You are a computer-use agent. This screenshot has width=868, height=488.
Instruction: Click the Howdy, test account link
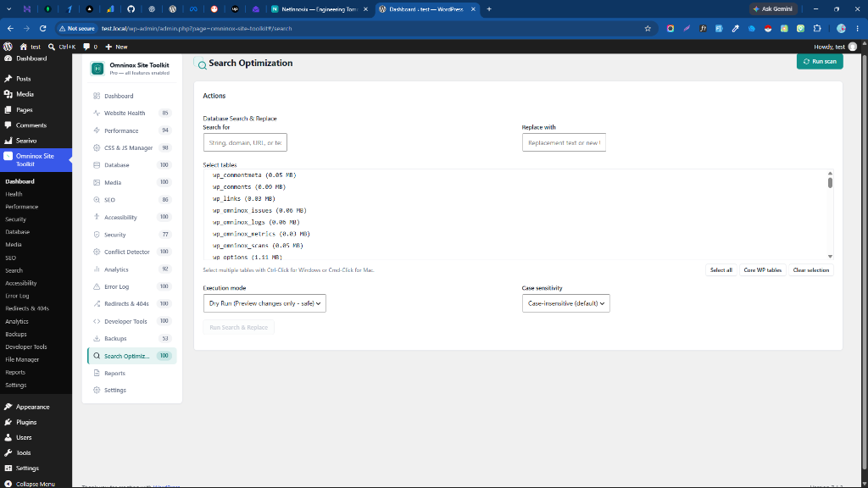point(835,47)
